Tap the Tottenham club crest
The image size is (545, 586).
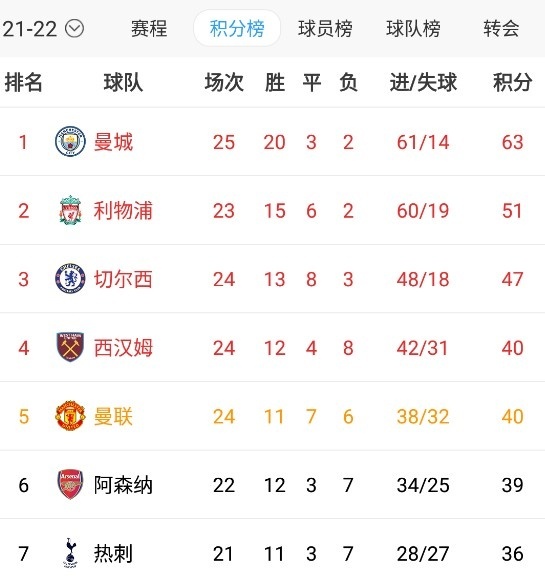click(x=70, y=553)
